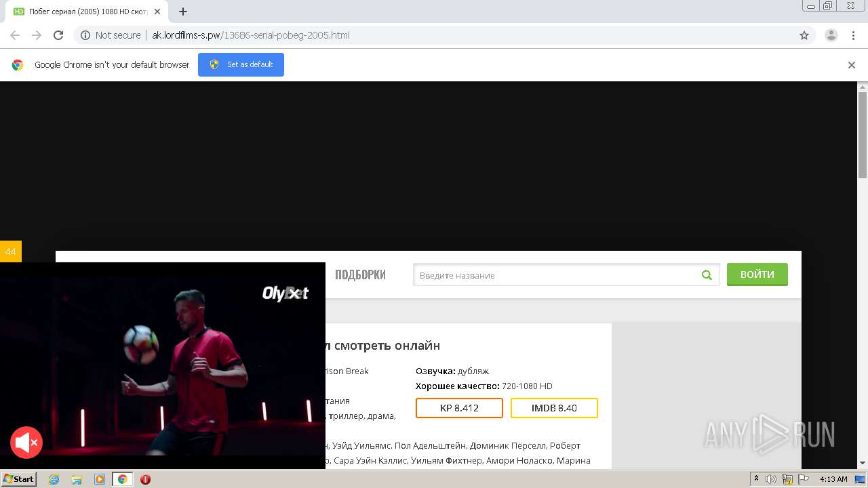Open the Windows Start menu

[x=19, y=479]
